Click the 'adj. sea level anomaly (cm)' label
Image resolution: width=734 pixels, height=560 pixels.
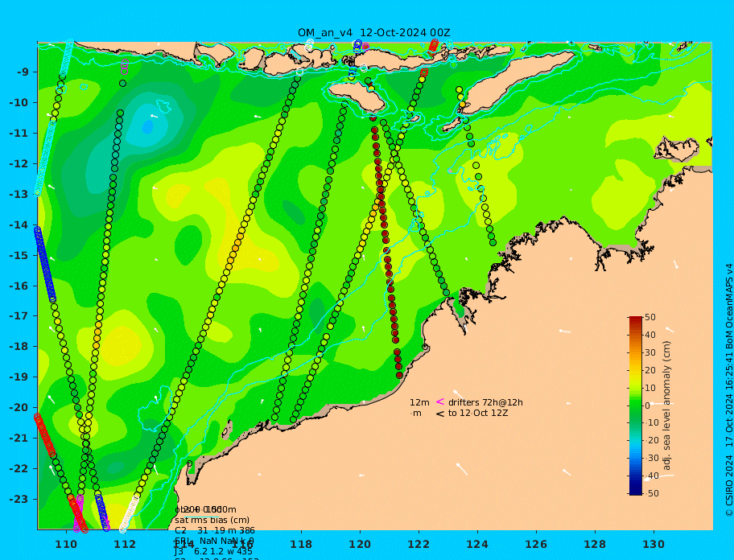coord(666,406)
